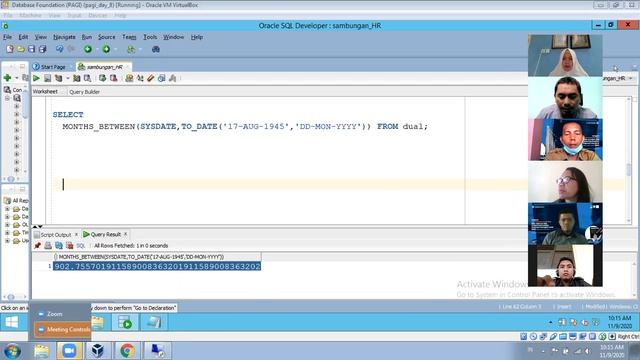
Task: Click the green plus New Connection icon
Action: (7, 78)
